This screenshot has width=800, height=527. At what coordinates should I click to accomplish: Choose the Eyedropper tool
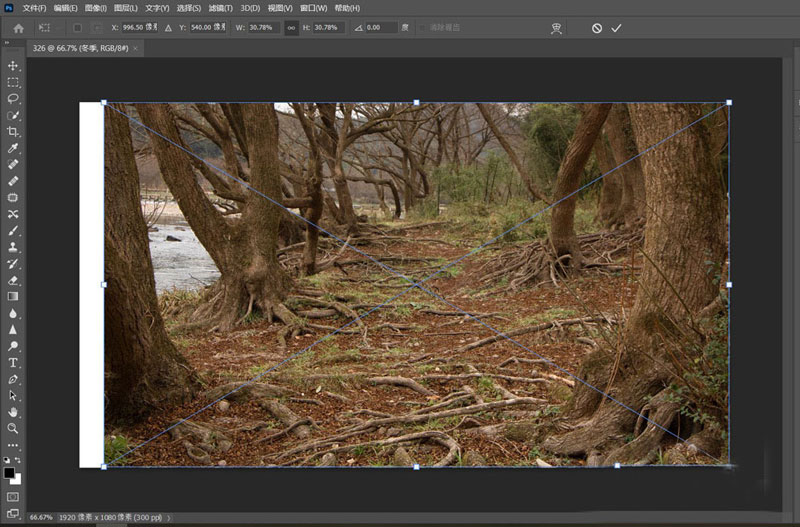click(13, 148)
